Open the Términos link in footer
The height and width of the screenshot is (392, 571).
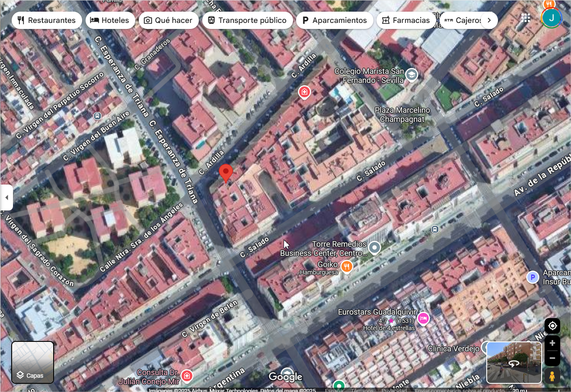tap(362, 390)
